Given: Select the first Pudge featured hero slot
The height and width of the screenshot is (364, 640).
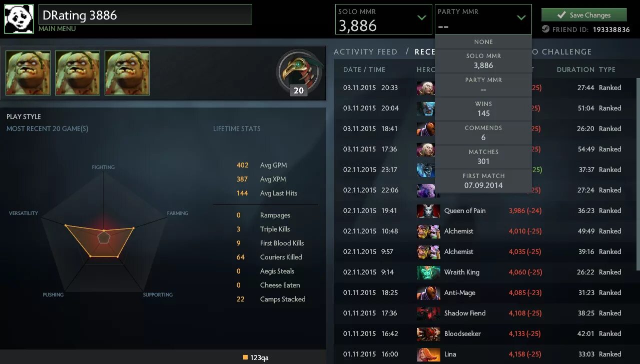Looking at the screenshot, I should click(x=28, y=73).
